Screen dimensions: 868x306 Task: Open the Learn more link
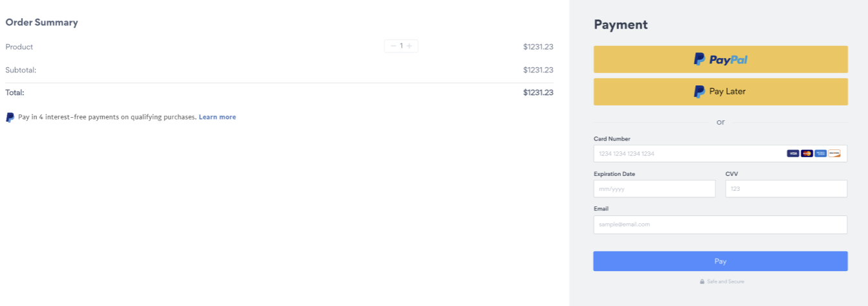(217, 117)
